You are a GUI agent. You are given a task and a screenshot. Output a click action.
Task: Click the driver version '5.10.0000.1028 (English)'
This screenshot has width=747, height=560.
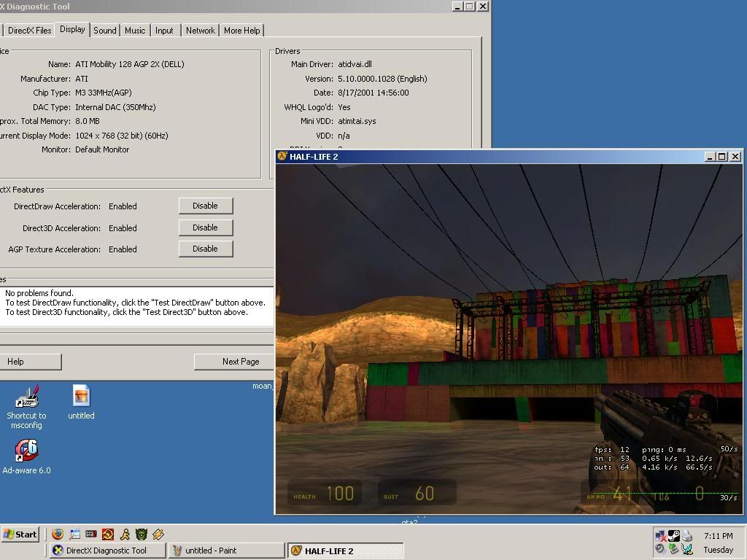coord(382,79)
